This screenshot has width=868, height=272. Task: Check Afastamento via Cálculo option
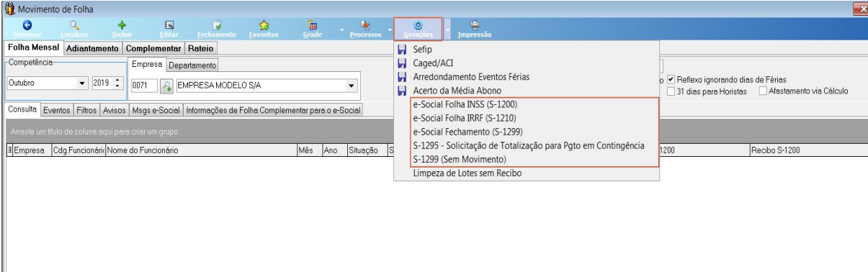click(763, 91)
